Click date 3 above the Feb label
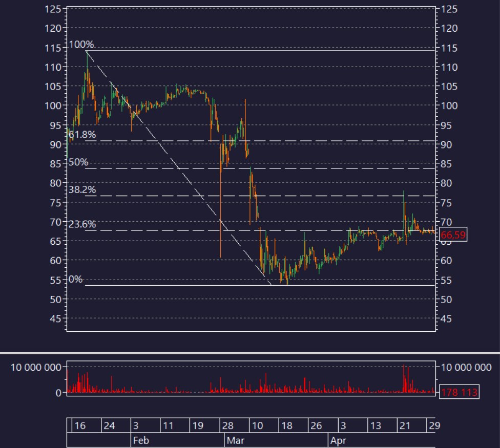 (x=136, y=425)
